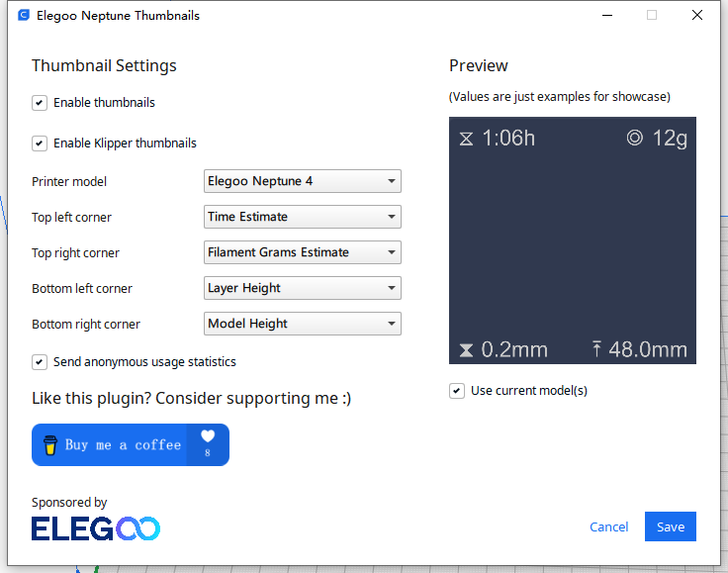Image resolution: width=728 pixels, height=573 pixels.
Task: Click the layer height icon in preview
Action: pos(467,350)
